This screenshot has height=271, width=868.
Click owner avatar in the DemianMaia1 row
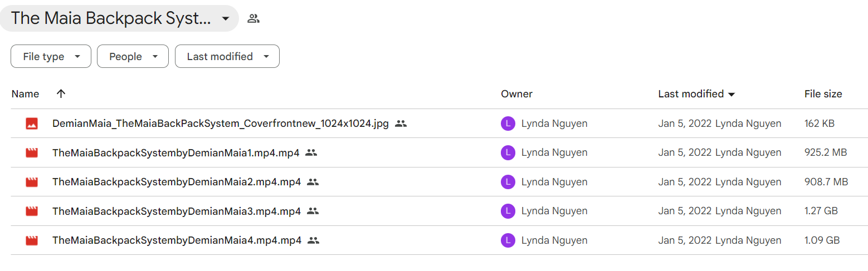508,152
